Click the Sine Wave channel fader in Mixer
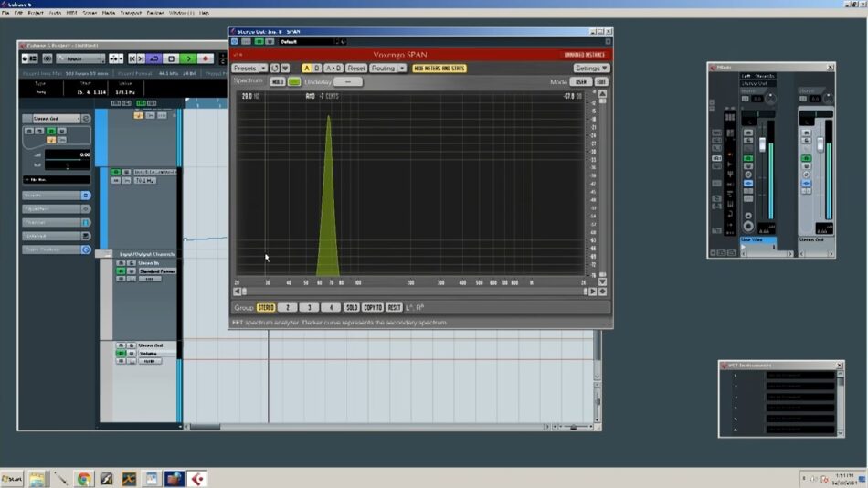Image resolution: width=868 pixels, height=488 pixels. click(762, 144)
